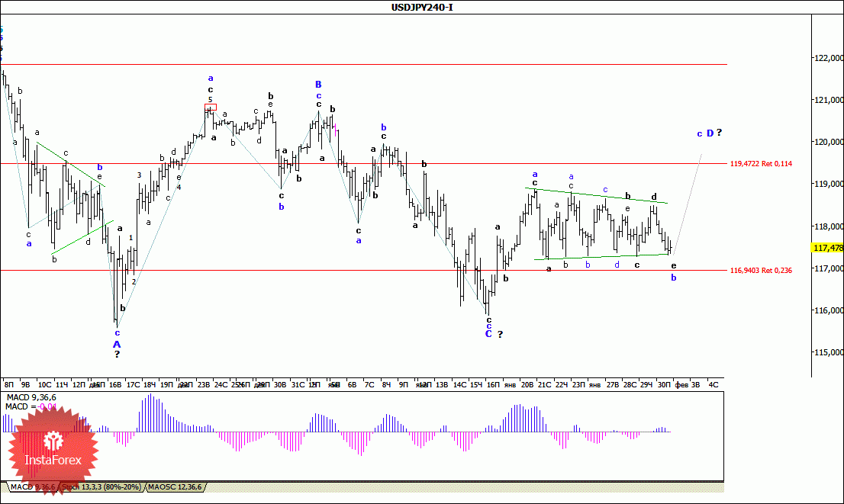Image resolution: width=844 pixels, height=504 pixels.
Task: Click the blue wave C label near question mark
Action: (x=488, y=334)
